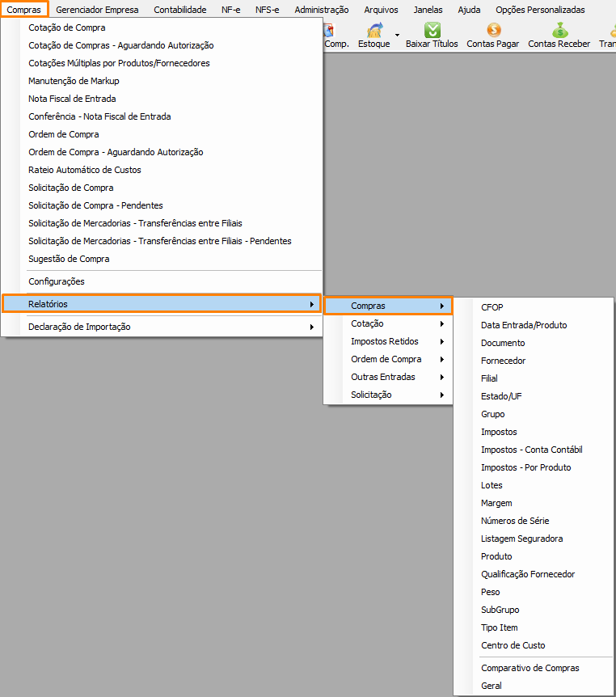Open the NF-e menu
Viewport: 616px width, 697px height.
click(x=230, y=10)
